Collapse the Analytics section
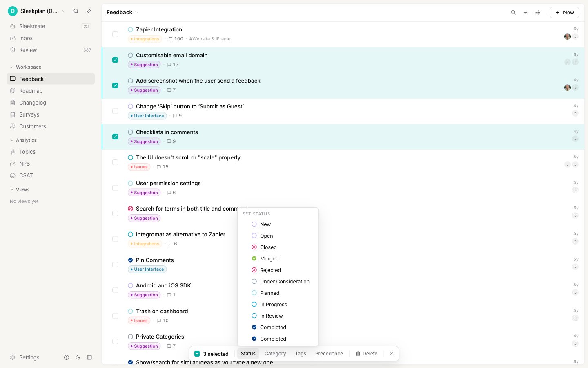Screen dimensions: 588x368 24,140
